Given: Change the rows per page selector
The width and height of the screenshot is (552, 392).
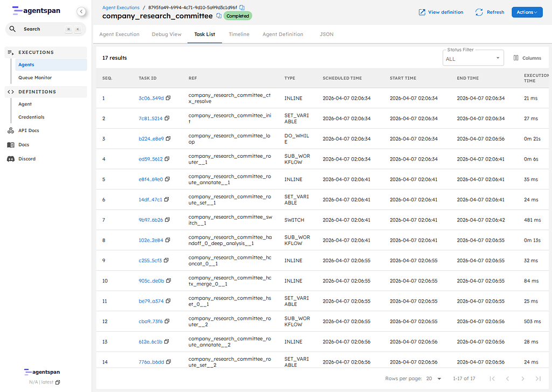Looking at the screenshot, I should [x=434, y=379].
